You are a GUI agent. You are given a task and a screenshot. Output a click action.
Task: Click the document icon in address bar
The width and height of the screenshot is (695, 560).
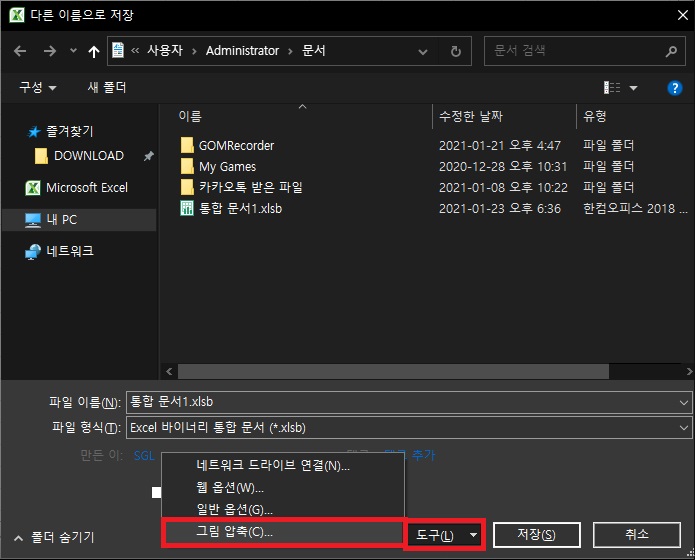coord(118,51)
